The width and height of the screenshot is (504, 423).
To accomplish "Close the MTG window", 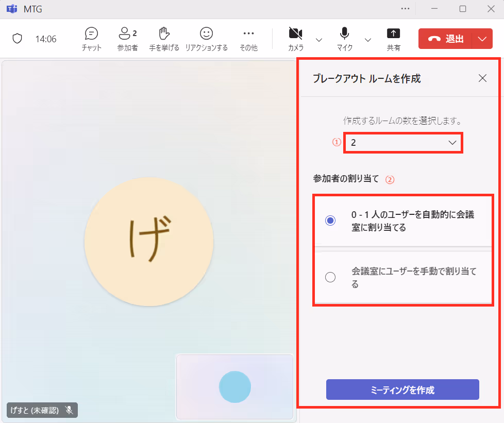I will tap(491, 9).
